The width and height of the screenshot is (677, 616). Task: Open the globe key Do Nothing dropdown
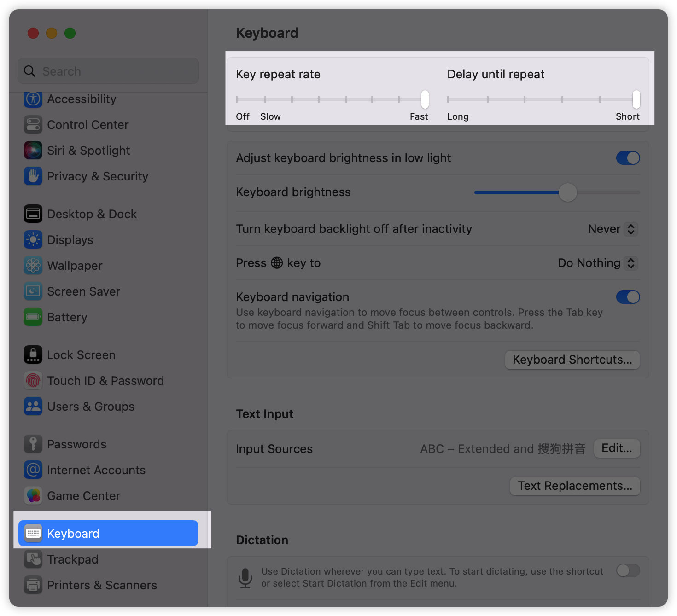click(598, 263)
